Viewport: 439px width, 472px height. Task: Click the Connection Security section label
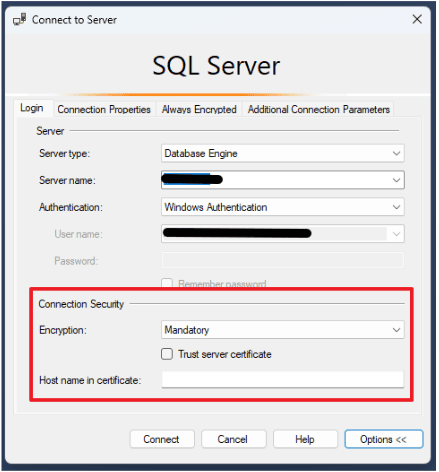[81, 304]
